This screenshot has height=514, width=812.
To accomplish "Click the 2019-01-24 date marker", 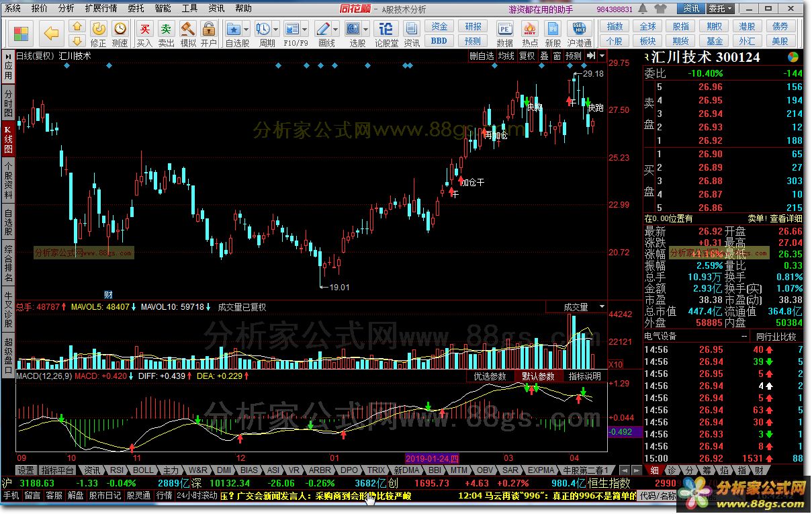I will (433, 458).
